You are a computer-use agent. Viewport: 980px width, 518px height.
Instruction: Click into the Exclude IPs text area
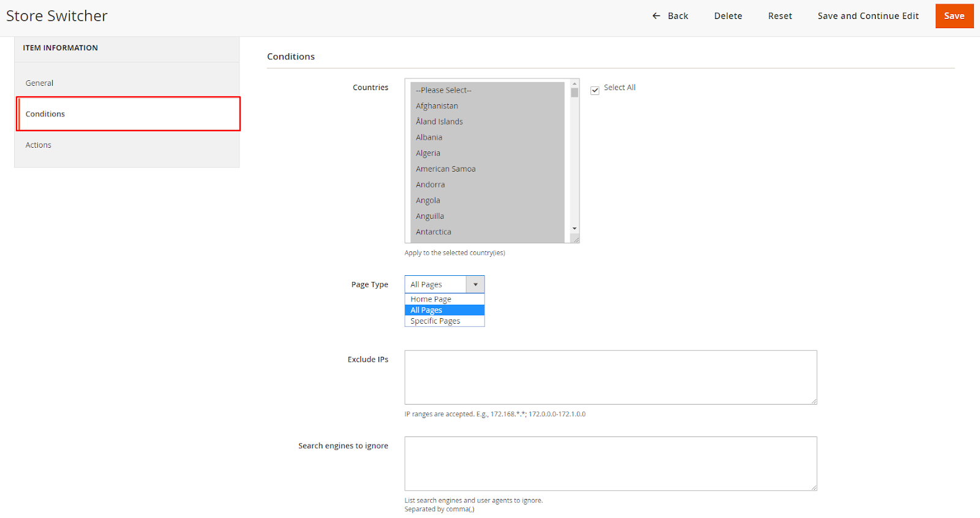tap(610, 377)
